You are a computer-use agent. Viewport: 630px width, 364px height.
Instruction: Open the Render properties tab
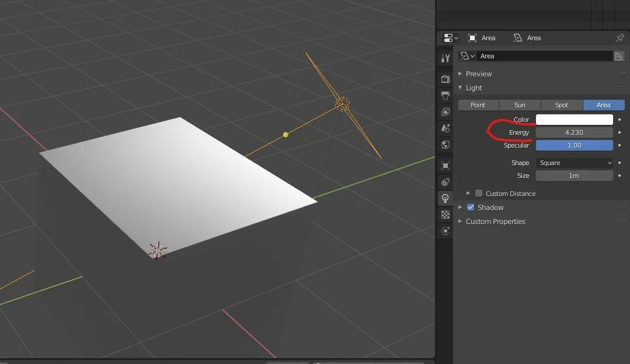(445, 79)
